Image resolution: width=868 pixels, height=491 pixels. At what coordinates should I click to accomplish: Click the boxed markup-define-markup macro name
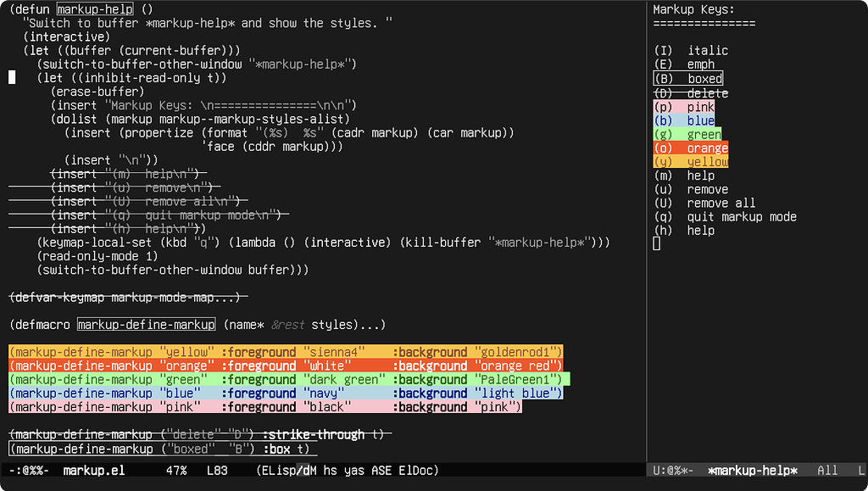point(146,324)
